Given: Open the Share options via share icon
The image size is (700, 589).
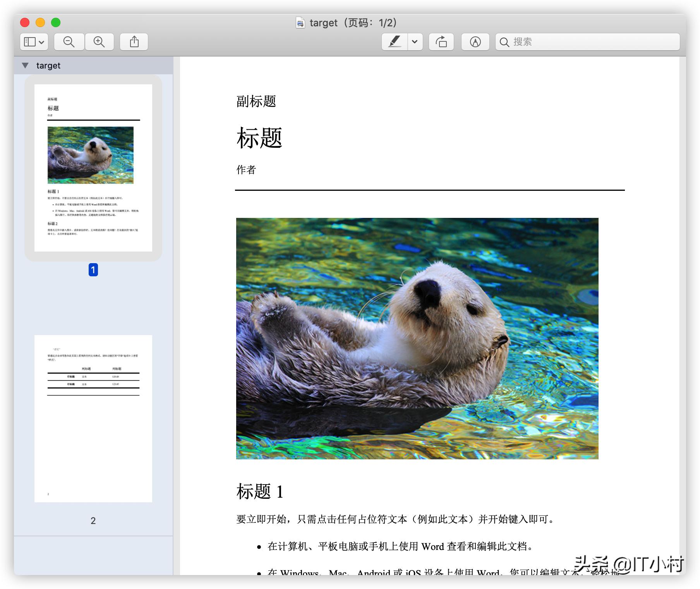Looking at the screenshot, I should point(134,42).
